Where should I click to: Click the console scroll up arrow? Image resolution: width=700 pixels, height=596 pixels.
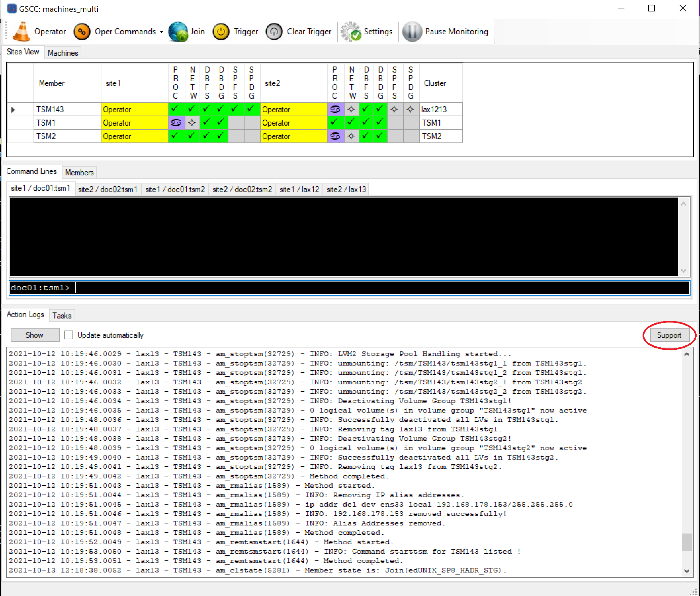tap(684, 204)
